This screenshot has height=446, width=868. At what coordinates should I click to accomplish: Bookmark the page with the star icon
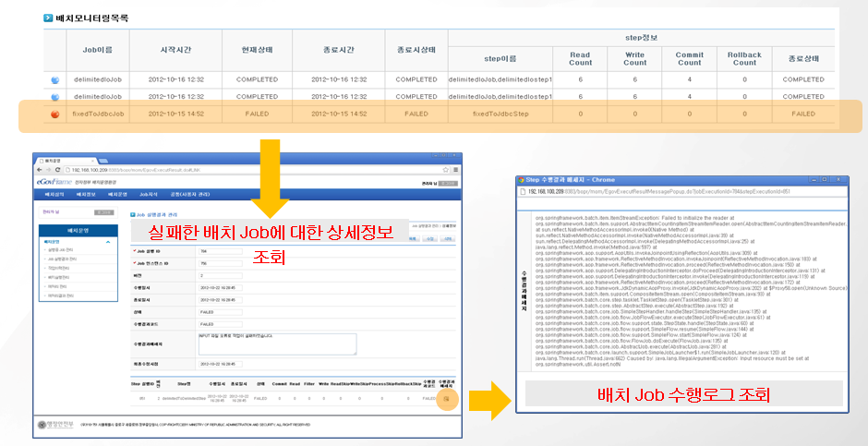444,170
